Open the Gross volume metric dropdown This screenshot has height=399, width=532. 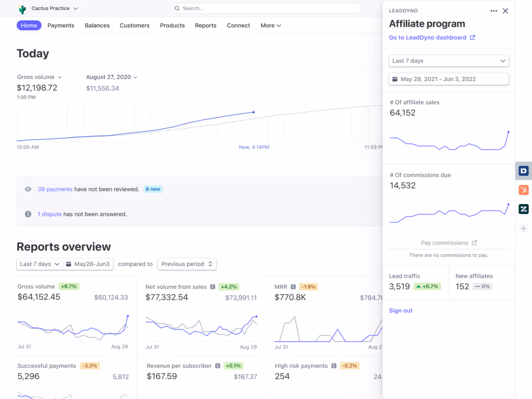(39, 76)
